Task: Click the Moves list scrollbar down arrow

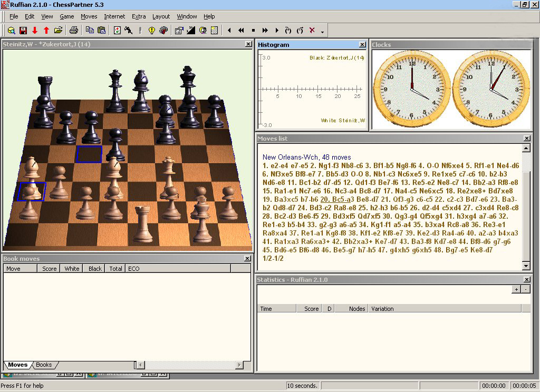Action: click(526, 266)
